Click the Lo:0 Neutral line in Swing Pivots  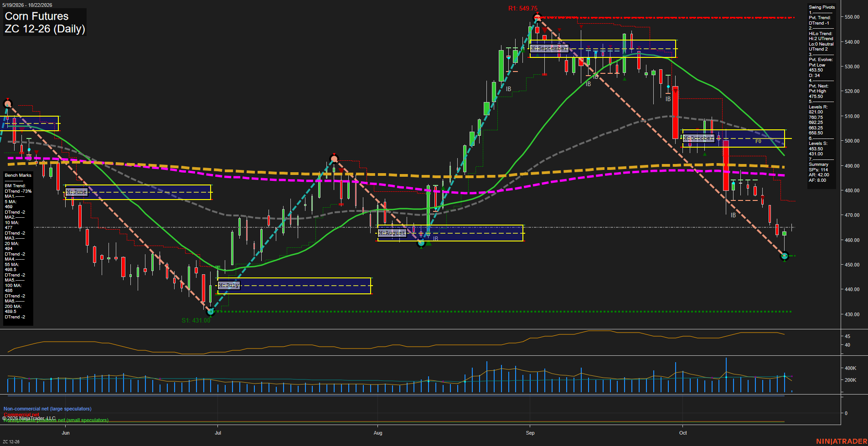coord(821,44)
